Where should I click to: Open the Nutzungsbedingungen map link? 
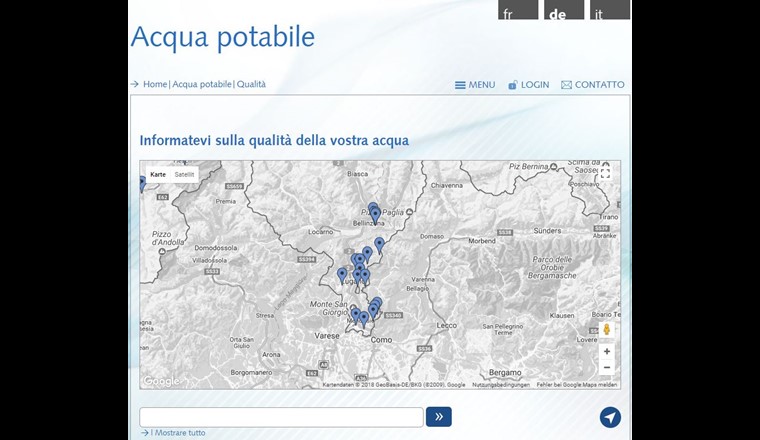[501, 385]
